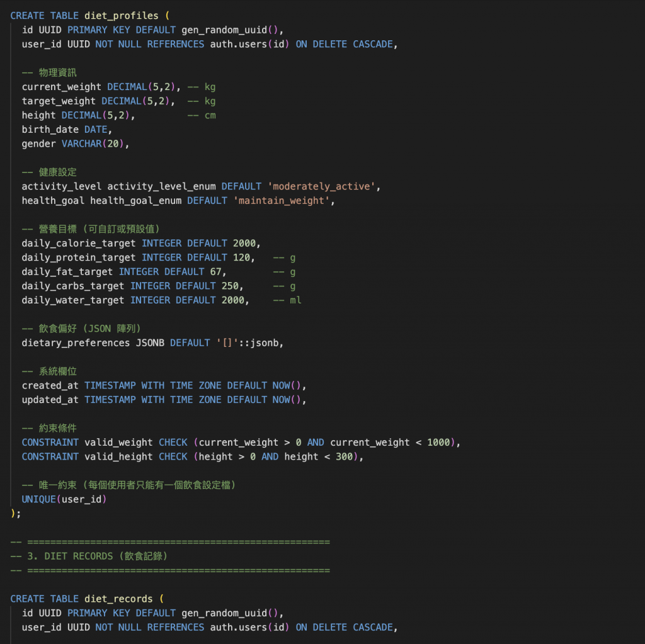Click the daily_fat_target column
The width and height of the screenshot is (645, 644).
(67, 272)
